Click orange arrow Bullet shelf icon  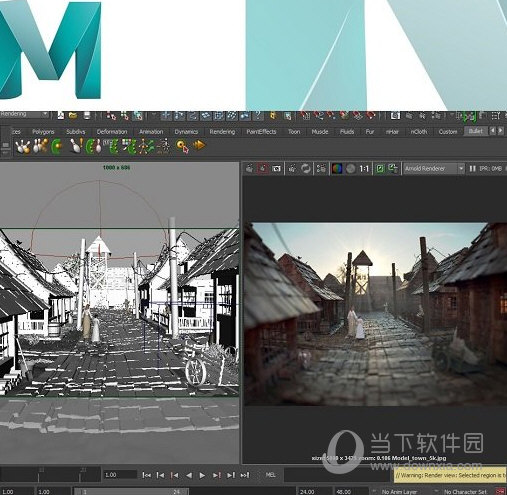(199, 145)
